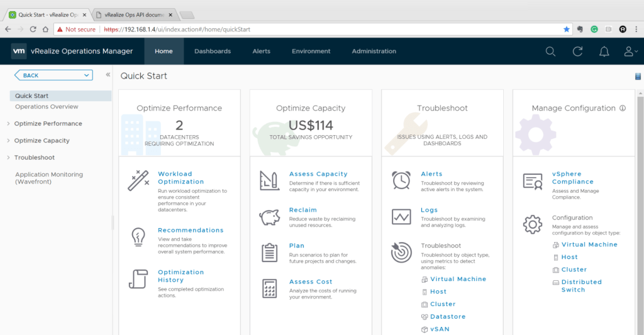Open the notifications bell icon
Image resolution: width=644 pixels, height=335 pixels.
[604, 52]
